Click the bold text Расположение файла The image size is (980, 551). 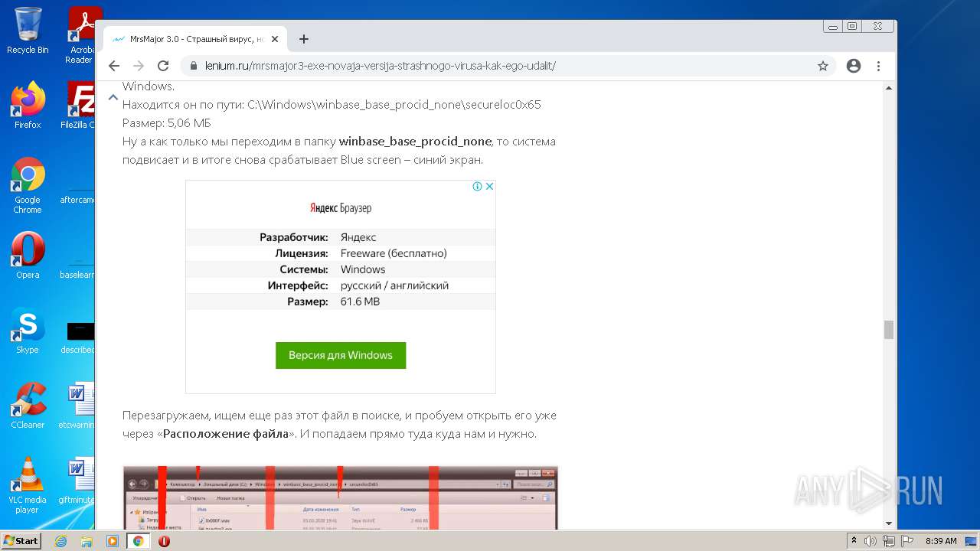[226, 434]
